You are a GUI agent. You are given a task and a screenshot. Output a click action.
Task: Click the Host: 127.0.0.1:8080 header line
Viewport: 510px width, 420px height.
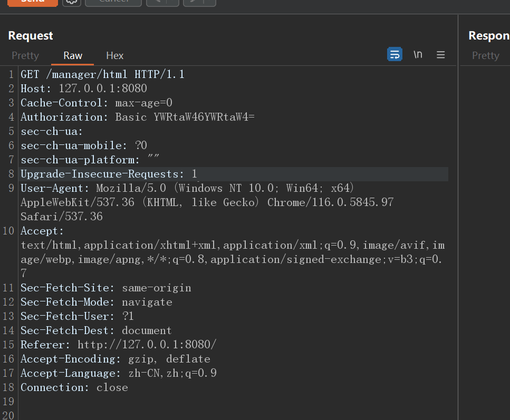[83, 89]
